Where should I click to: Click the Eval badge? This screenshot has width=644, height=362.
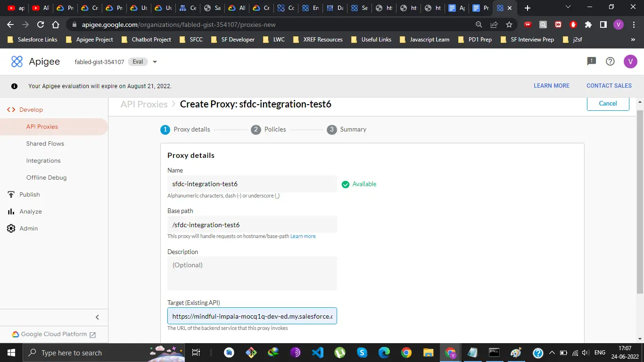click(x=138, y=62)
